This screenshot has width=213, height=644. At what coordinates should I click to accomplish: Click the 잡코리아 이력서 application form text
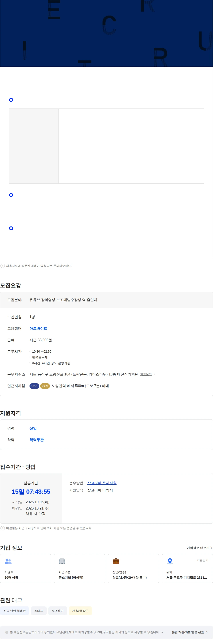(x=100, y=490)
